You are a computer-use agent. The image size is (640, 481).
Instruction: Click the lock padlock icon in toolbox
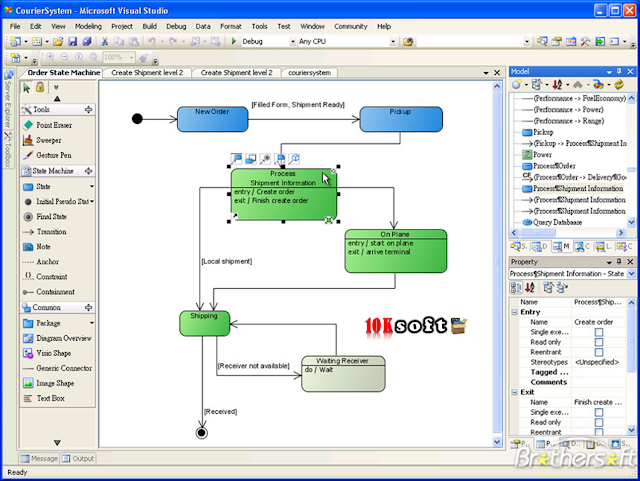point(40,87)
